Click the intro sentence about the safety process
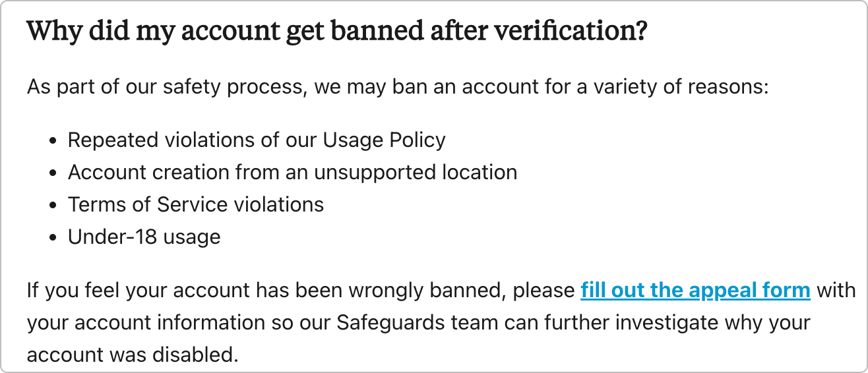 pyautogui.click(x=398, y=87)
